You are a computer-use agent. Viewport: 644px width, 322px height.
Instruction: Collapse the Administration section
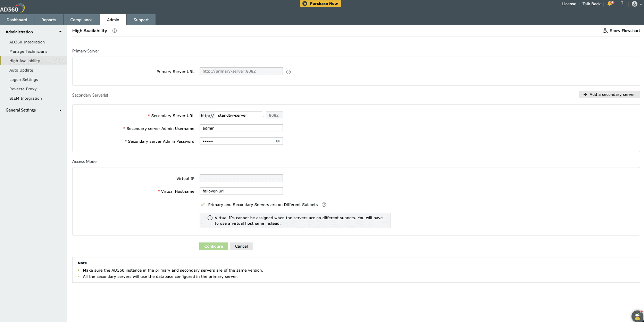[60, 32]
